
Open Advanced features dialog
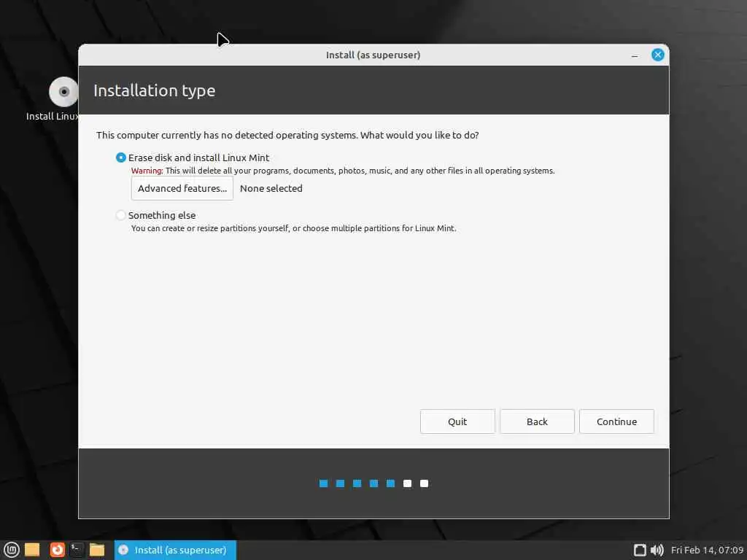[182, 188]
